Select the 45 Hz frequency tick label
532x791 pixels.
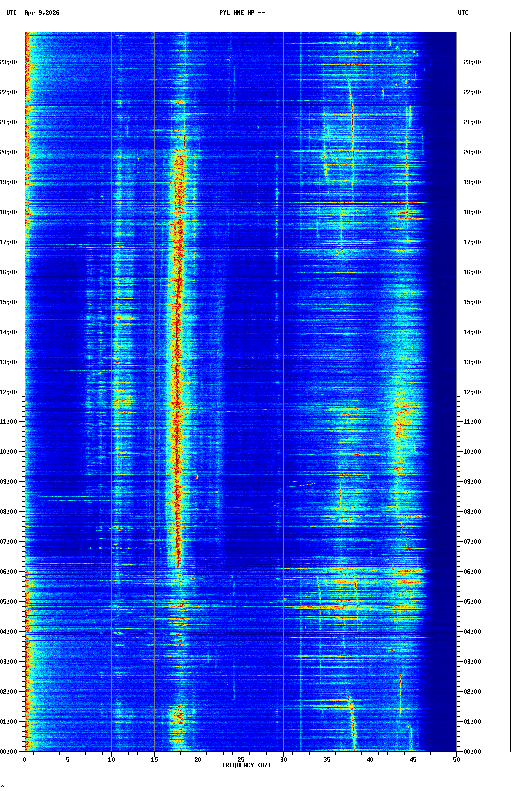point(413,760)
